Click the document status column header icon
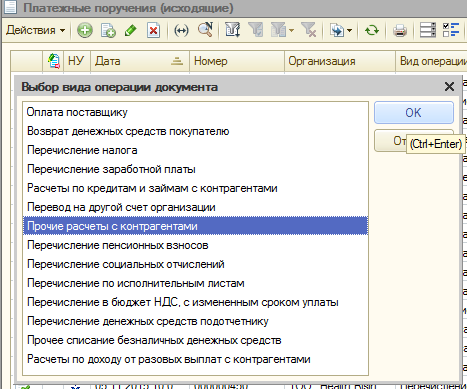467x389 pixels. 54,61
